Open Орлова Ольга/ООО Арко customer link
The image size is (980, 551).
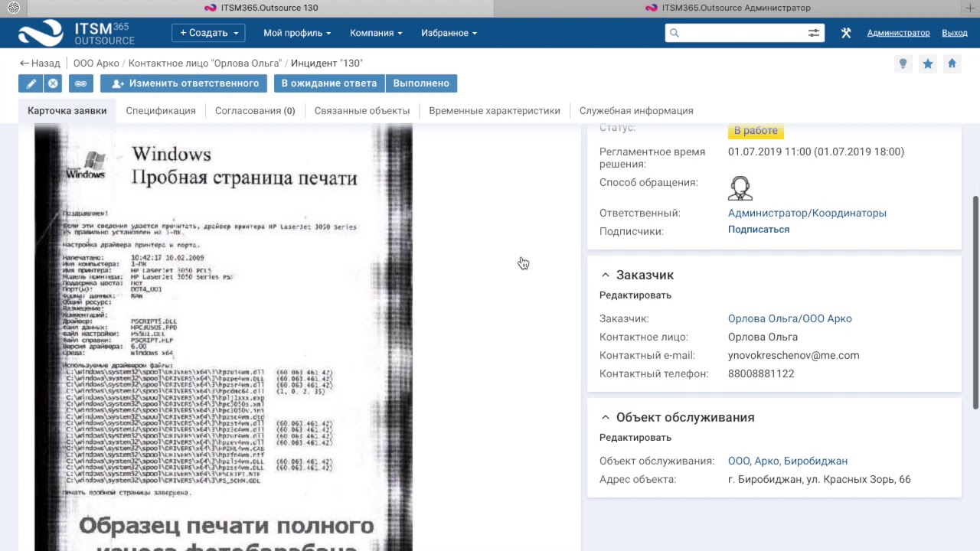tap(789, 319)
